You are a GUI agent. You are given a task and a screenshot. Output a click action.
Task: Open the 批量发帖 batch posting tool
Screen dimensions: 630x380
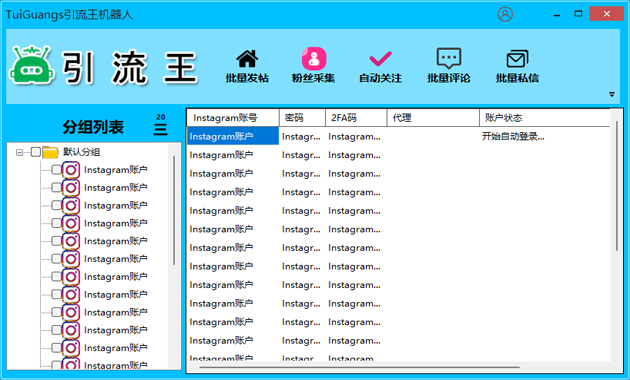247,67
